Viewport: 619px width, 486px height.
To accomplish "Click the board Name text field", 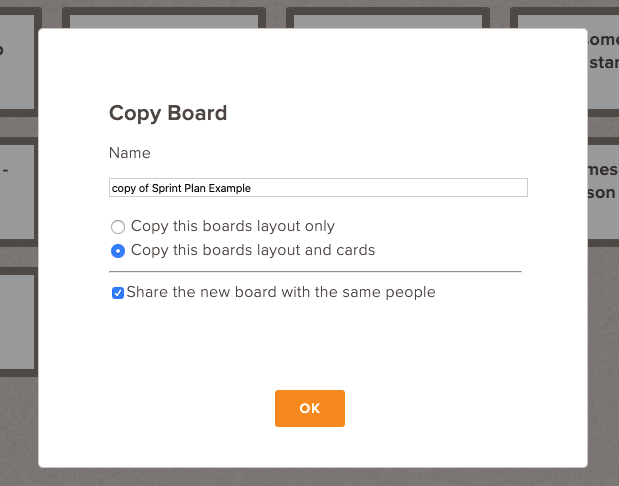I will [318, 188].
